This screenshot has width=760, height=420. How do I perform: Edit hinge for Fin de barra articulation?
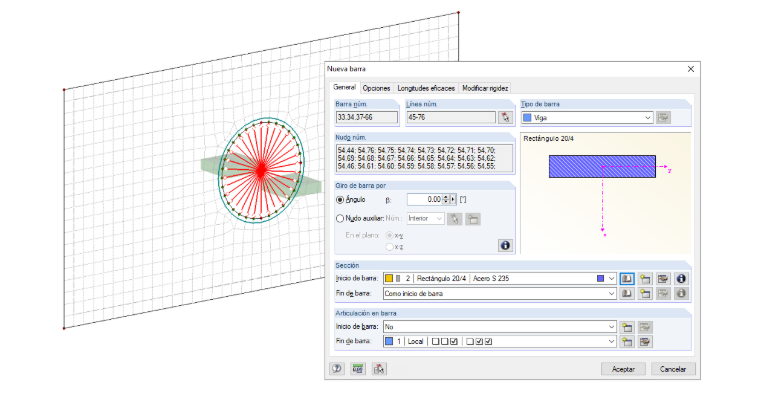[645, 342]
